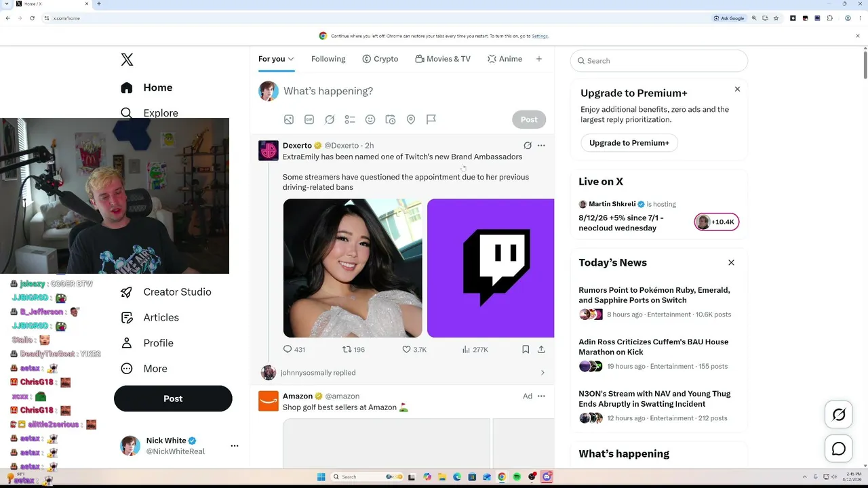Open more options on Amazon ad
The image size is (868, 488).
[541, 396]
